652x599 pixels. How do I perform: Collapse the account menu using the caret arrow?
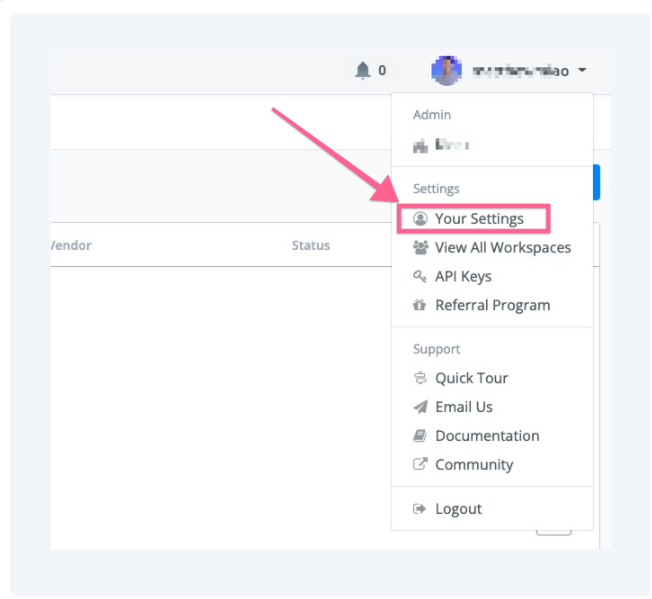[582, 71]
